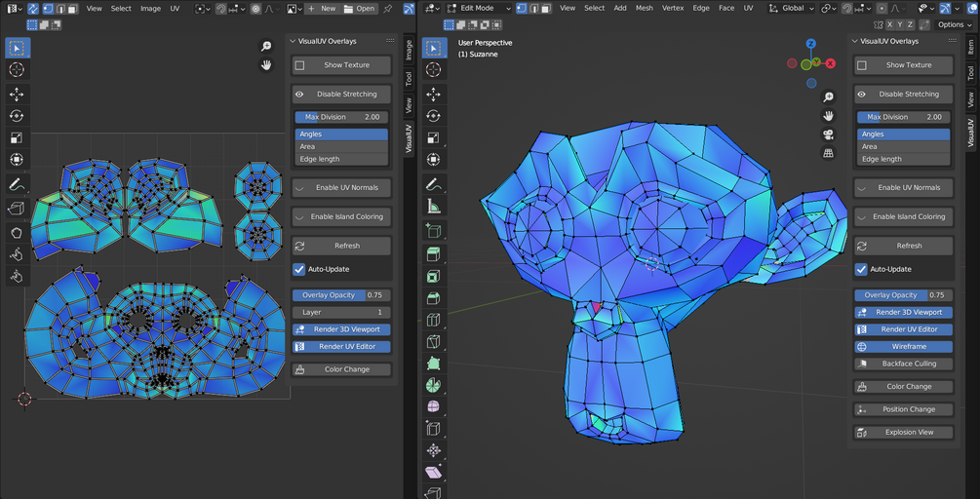Click the pan hand gizmo in the UV Editor
Viewport: 980px width, 499px height.
[x=266, y=65]
